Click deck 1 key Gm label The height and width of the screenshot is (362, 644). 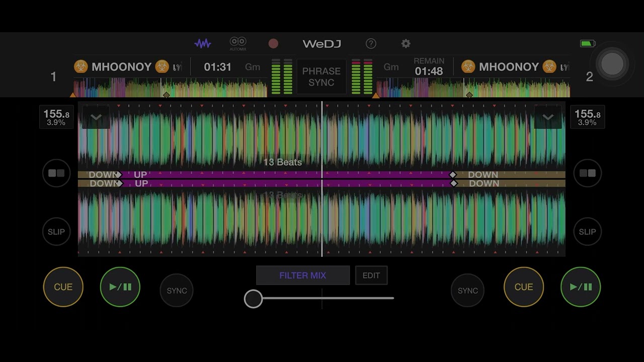point(253,67)
